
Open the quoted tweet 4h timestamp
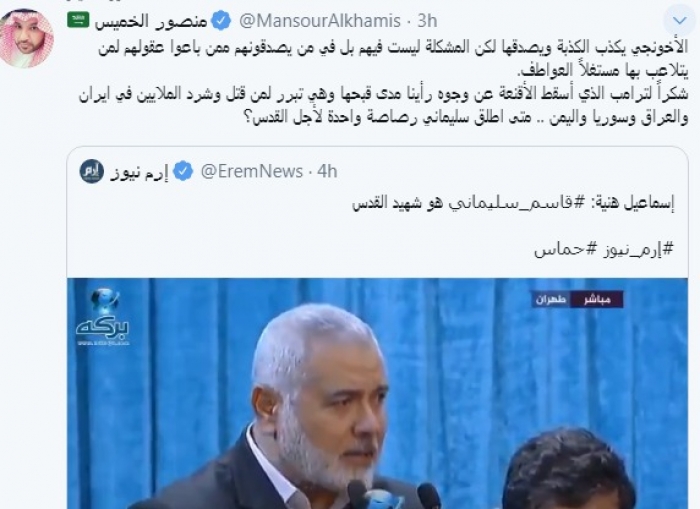tap(327, 171)
